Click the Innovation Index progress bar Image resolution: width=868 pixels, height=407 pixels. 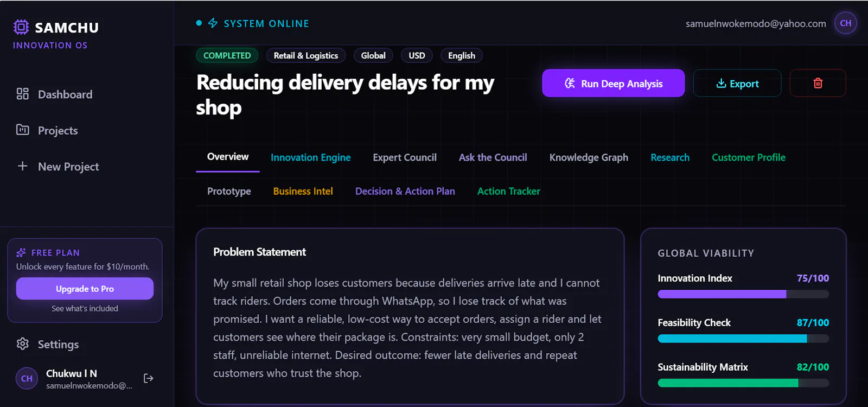(743, 294)
